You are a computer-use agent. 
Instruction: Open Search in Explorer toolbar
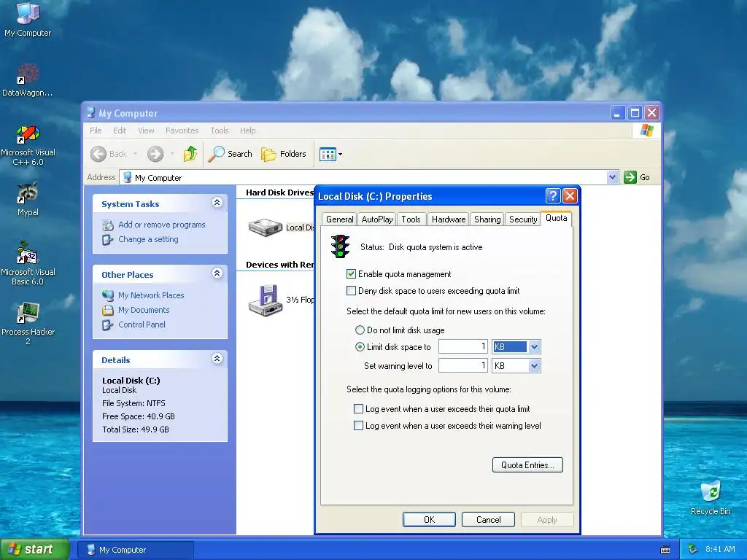[230, 154]
